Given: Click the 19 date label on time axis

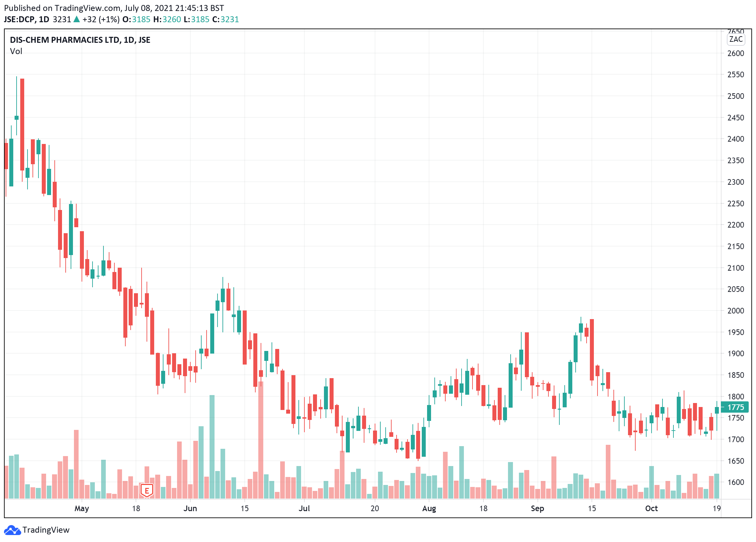Looking at the screenshot, I should (x=717, y=508).
